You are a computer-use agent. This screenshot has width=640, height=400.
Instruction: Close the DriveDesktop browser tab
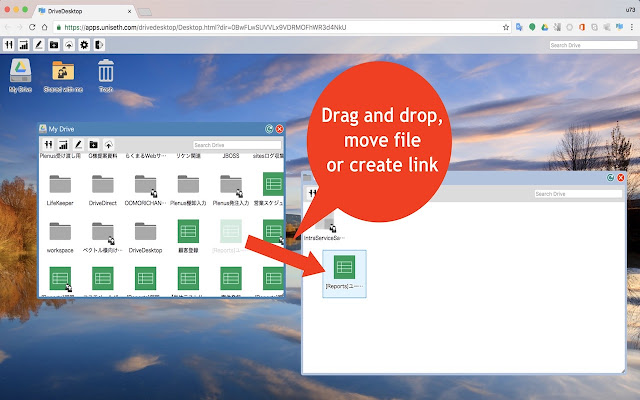click(x=129, y=11)
